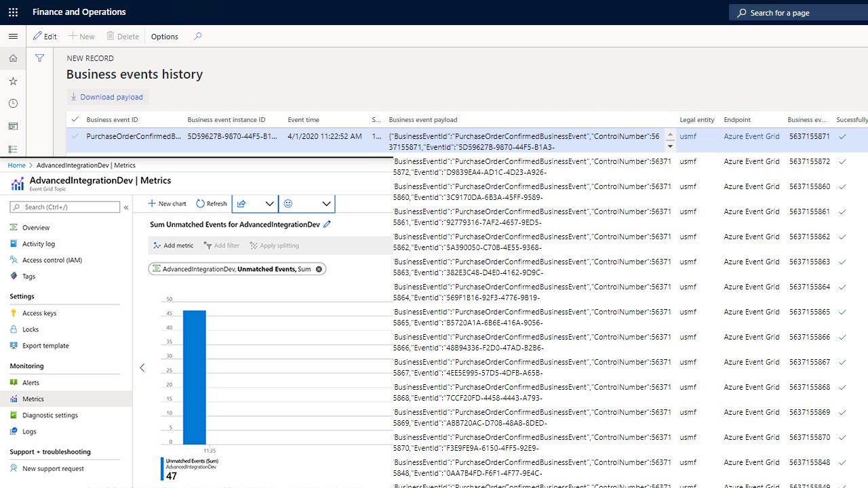Open the hamburger navigation menu

tap(13, 37)
